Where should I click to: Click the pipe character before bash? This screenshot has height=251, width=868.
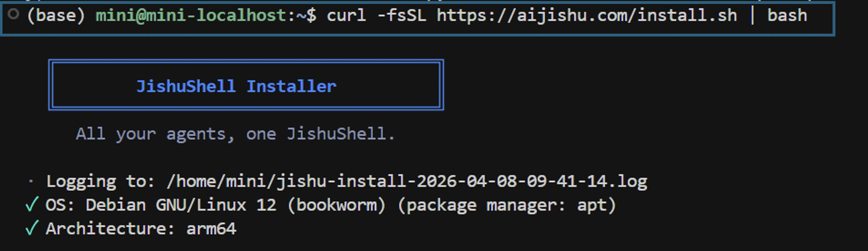pyautogui.click(x=752, y=16)
